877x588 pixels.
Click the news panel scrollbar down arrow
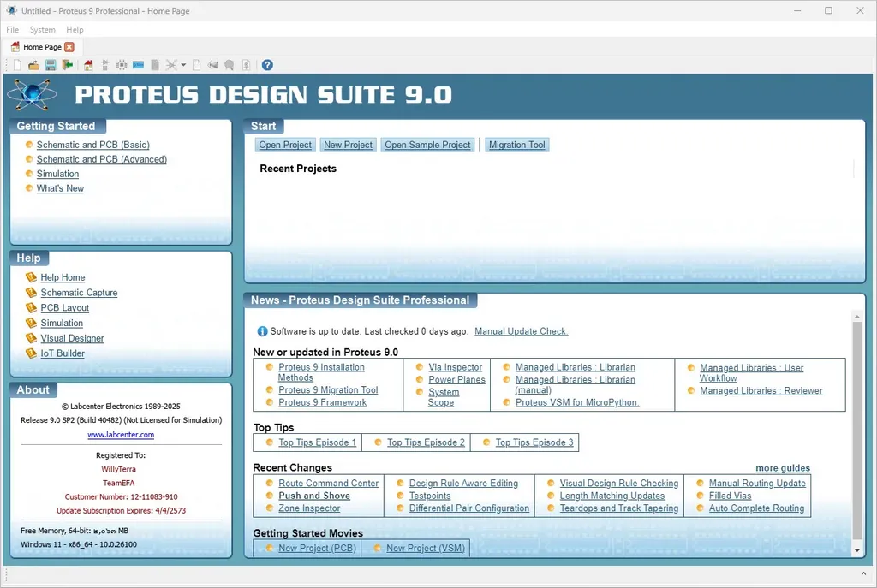[856, 550]
